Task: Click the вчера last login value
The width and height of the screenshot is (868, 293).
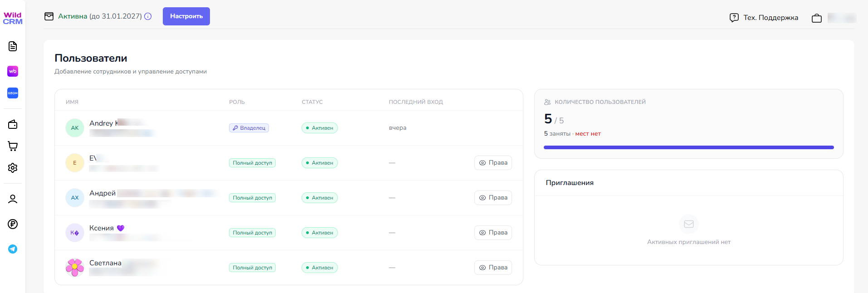Action: pos(398,128)
